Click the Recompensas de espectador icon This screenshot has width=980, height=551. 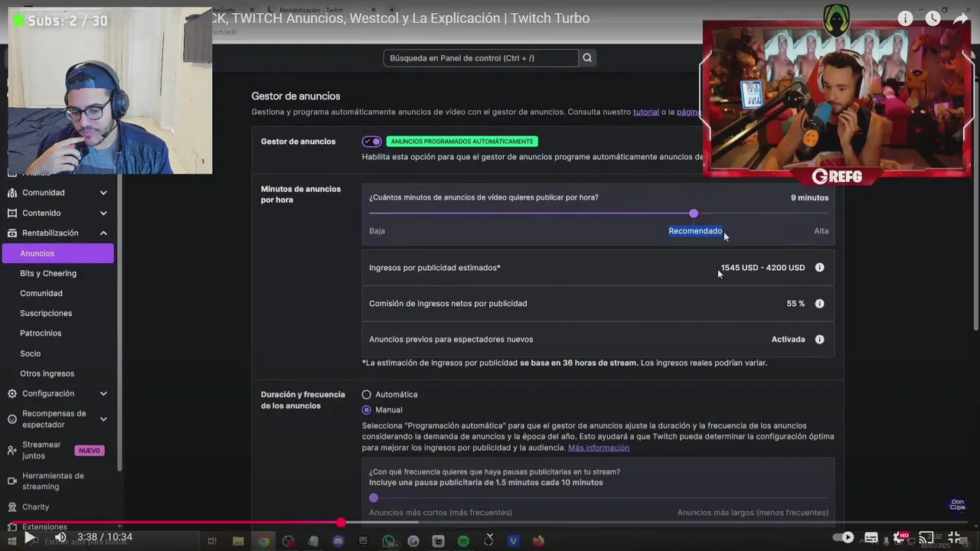(x=11, y=419)
